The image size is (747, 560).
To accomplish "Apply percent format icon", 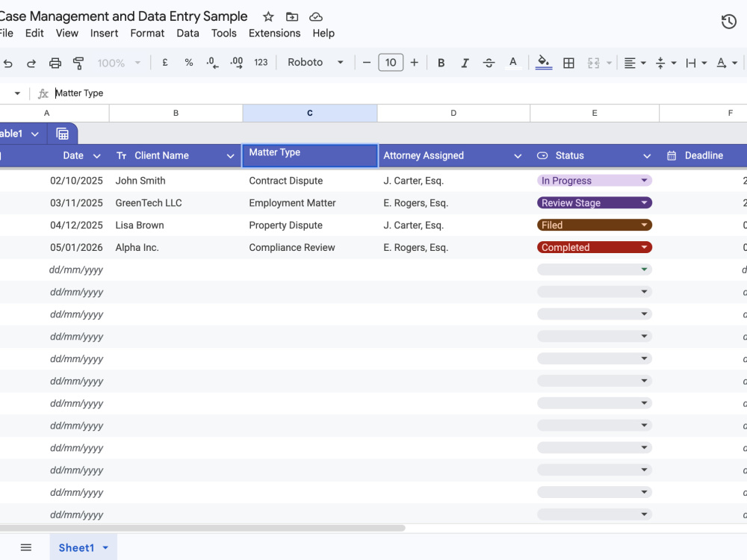I will point(189,63).
